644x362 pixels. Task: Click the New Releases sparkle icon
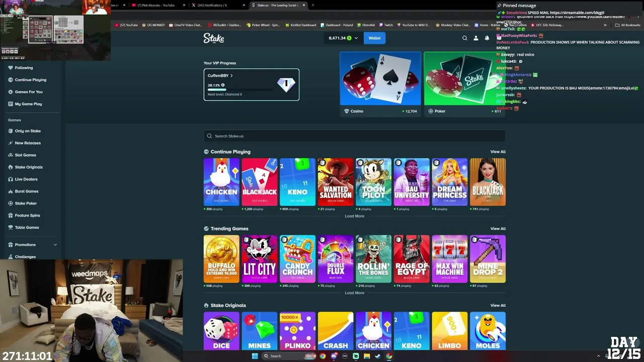pyautogui.click(x=11, y=143)
